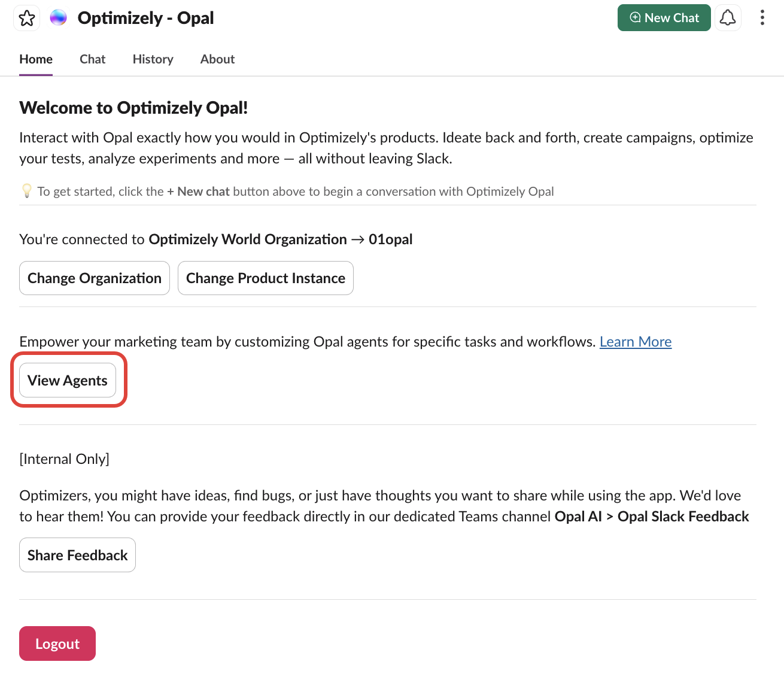This screenshot has width=784, height=680.
Task: Follow the Learn More link
Action: 635,342
